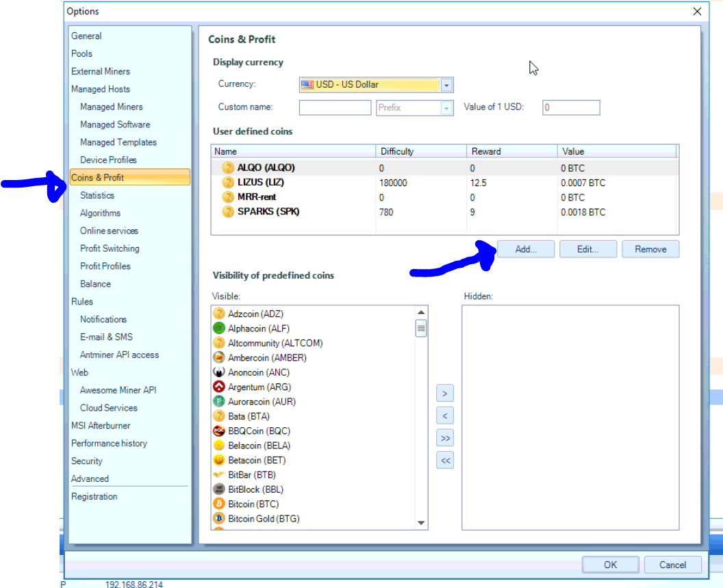Click Add... to define a coin
The height and width of the screenshot is (588, 723).
(526, 249)
